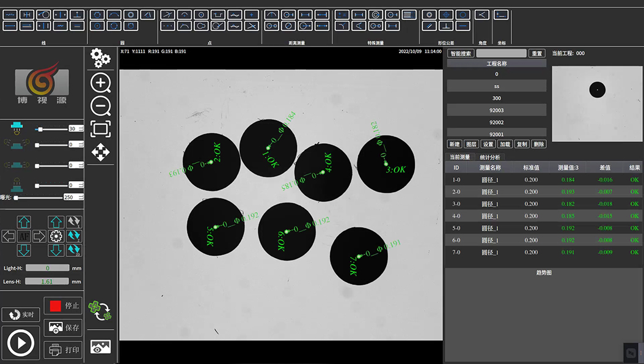Click the exposure stepper showing 250
This screenshot has height=364, width=644.
coord(73,198)
